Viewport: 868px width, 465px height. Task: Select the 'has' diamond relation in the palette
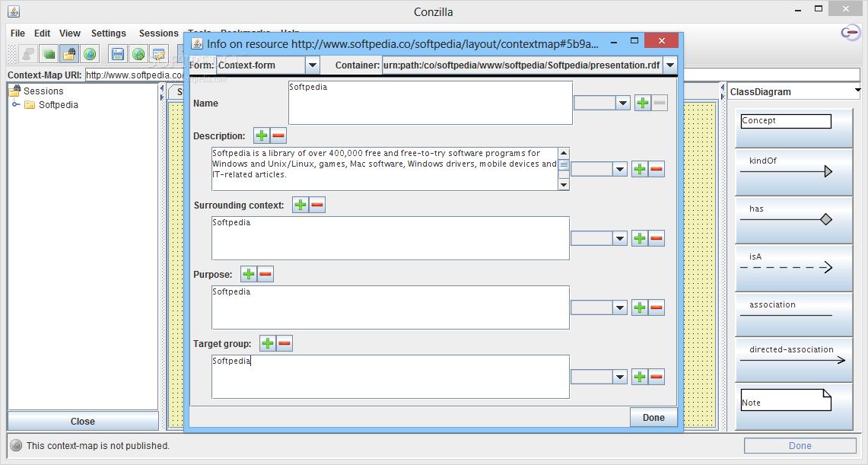pyautogui.click(x=793, y=220)
